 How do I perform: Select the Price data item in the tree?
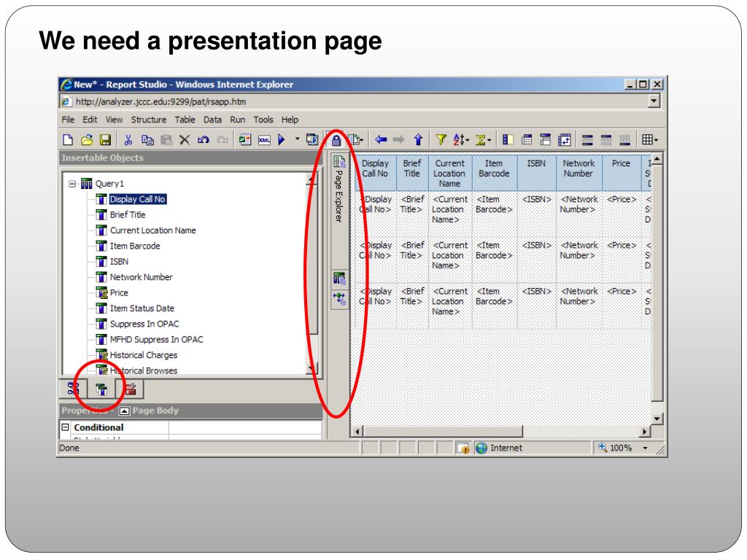click(x=119, y=293)
